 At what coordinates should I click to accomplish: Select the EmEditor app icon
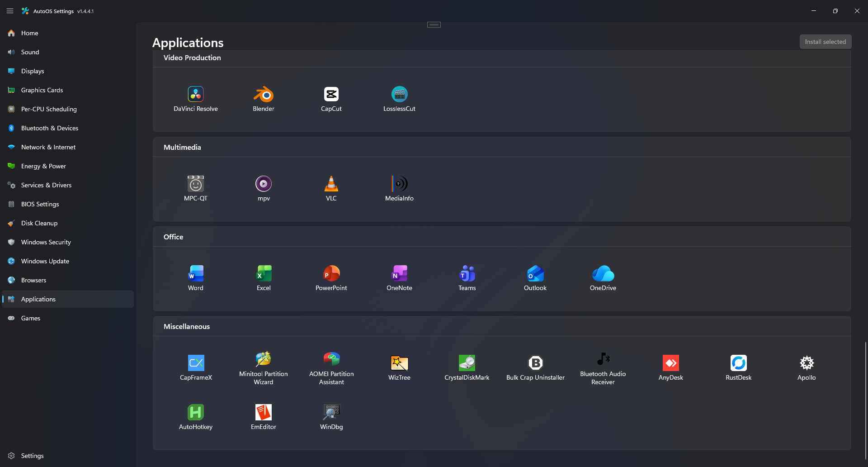264,412
